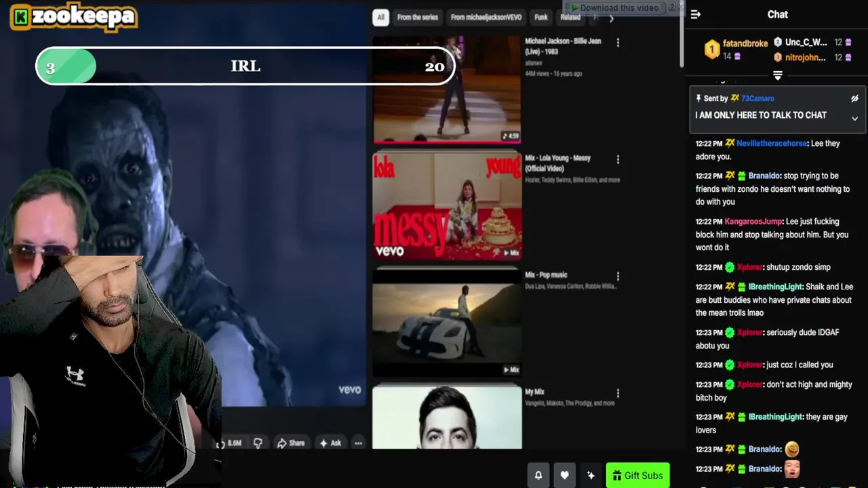The image size is (868, 488).
Task: Open Mix - Lola Young - Messy title
Action: (x=557, y=163)
